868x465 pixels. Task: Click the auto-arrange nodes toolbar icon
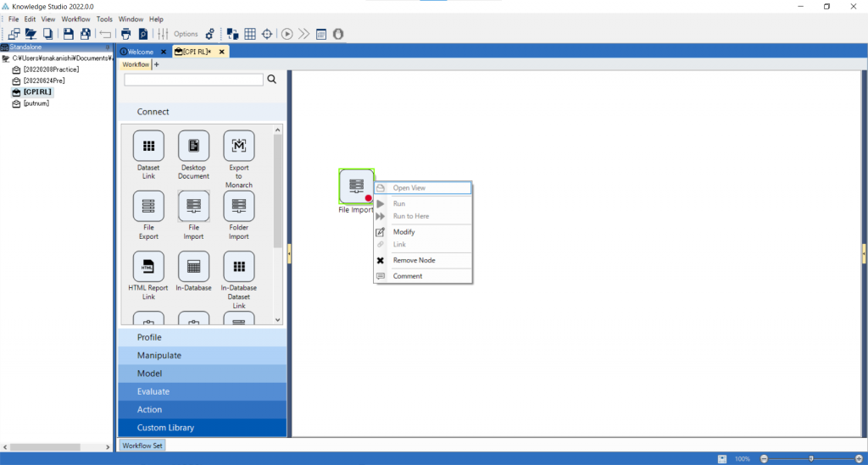(233, 34)
